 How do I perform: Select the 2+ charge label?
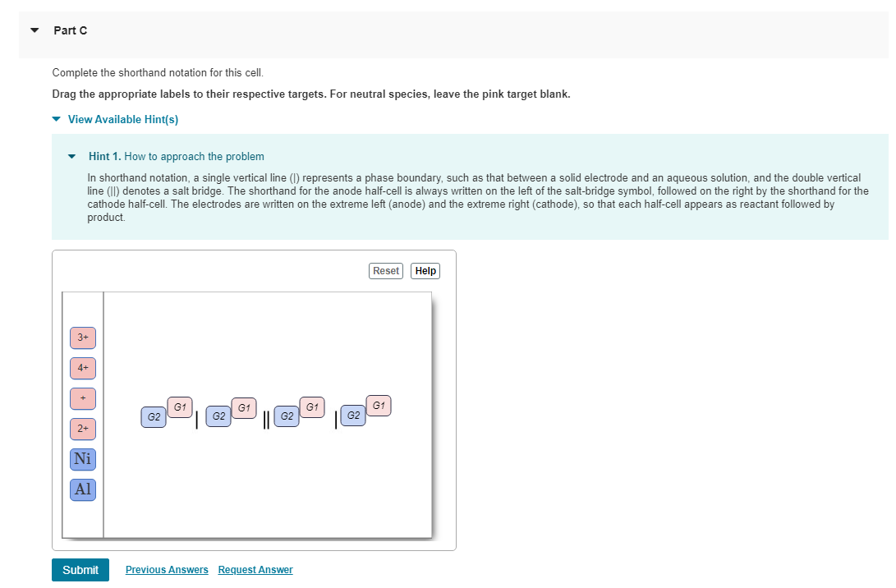82,429
